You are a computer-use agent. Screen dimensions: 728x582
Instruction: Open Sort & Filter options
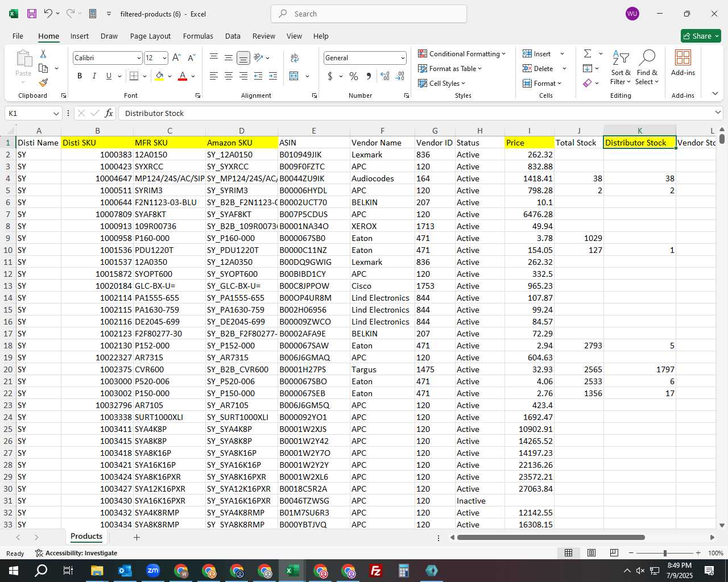click(x=621, y=67)
